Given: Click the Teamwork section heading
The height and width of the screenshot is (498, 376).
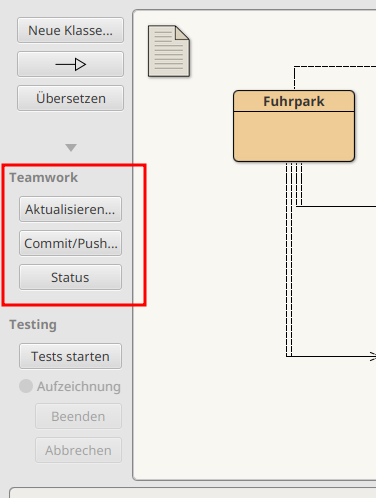Looking at the screenshot, I should 43,177.
